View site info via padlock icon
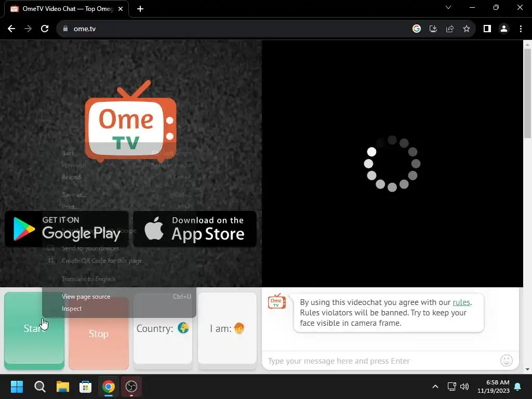Screen dimensions: 532x399 coord(65,29)
